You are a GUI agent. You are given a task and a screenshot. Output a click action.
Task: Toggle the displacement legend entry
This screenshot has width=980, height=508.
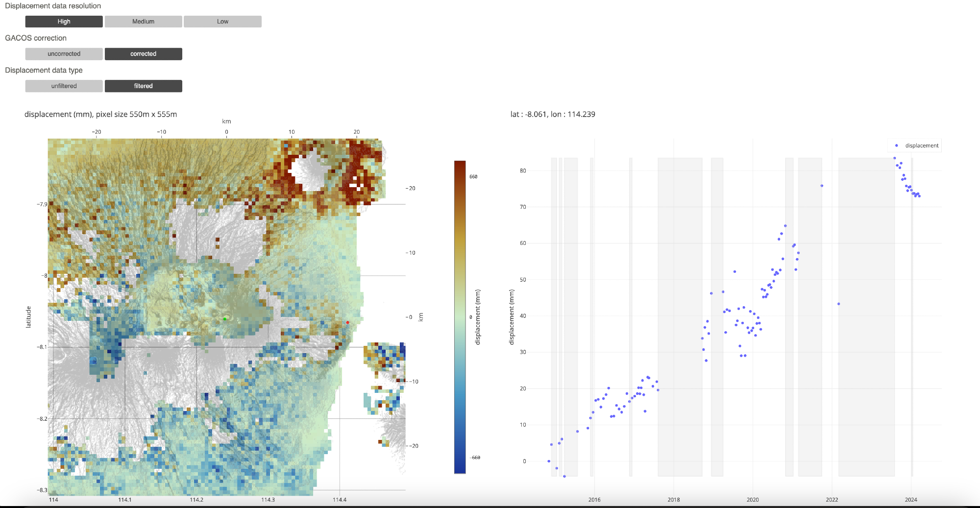pyautogui.click(x=915, y=145)
